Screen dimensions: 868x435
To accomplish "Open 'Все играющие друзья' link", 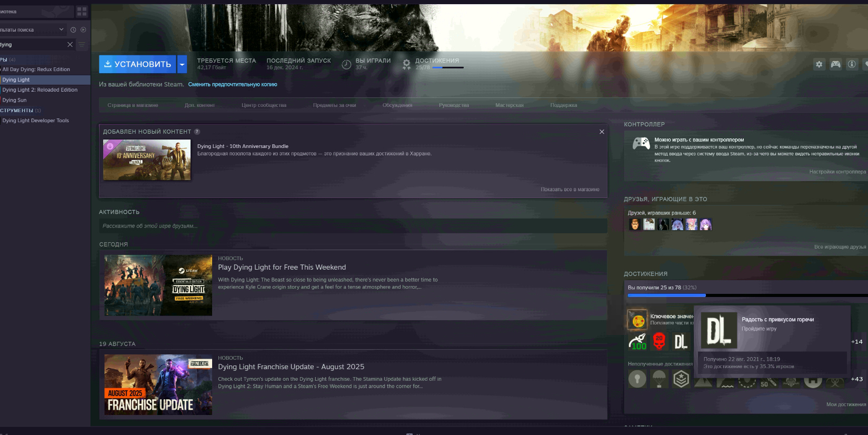I will point(840,247).
